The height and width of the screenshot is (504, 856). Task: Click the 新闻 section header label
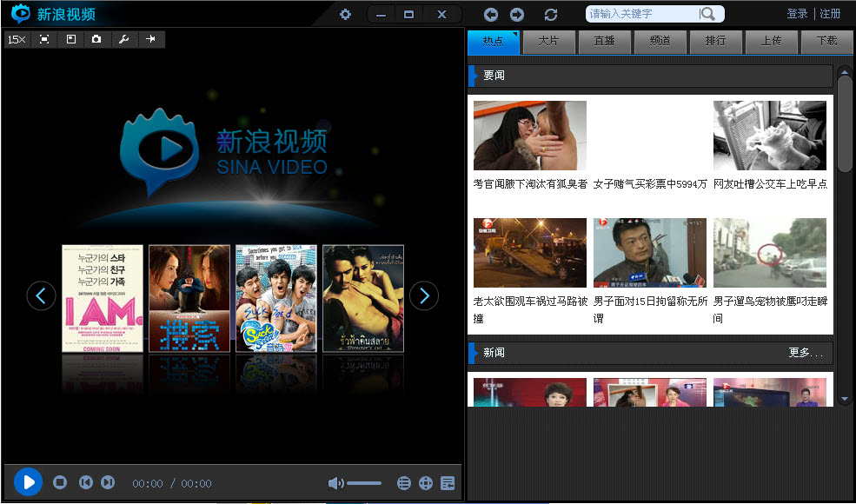click(x=494, y=354)
